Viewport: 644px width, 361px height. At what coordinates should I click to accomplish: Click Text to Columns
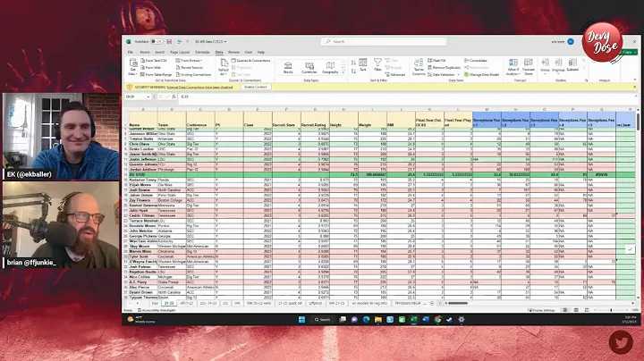(x=419, y=67)
